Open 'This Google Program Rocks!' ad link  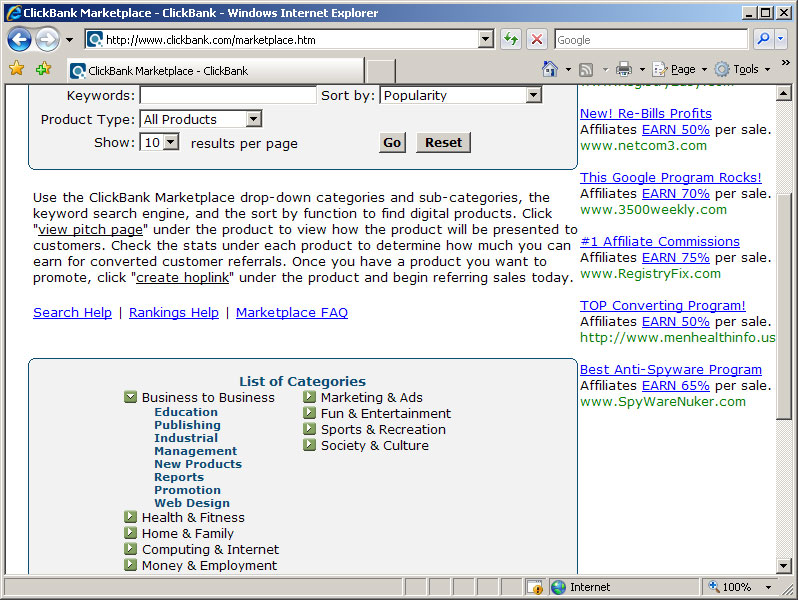click(x=671, y=178)
